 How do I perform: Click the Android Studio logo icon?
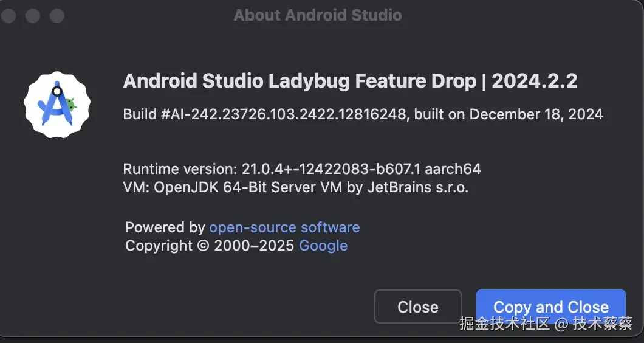[57, 103]
